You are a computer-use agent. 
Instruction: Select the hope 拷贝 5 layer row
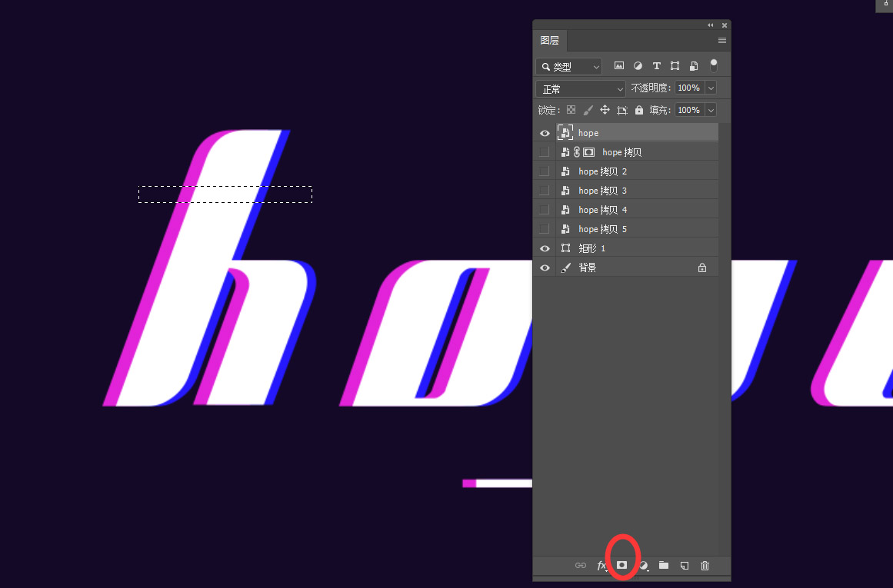626,229
